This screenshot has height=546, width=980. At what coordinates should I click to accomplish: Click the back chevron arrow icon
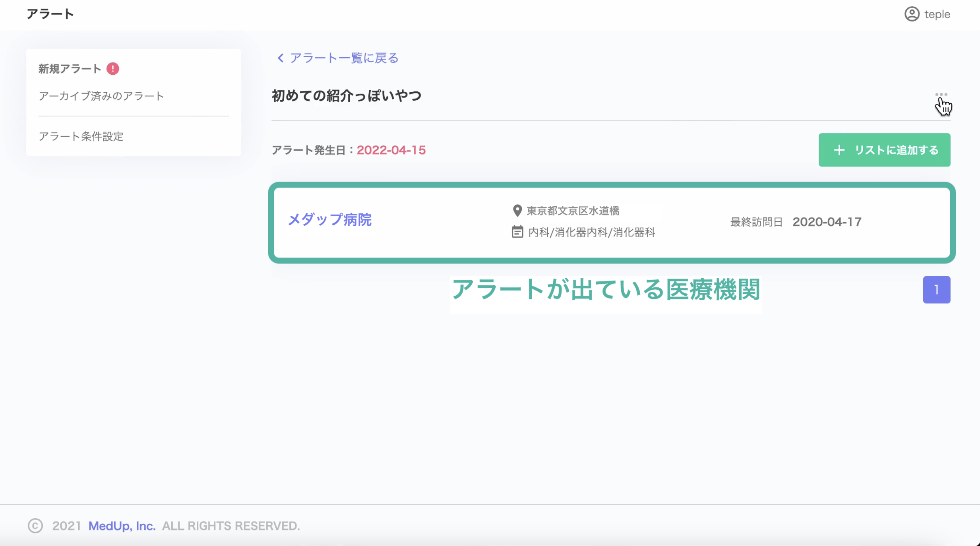pos(281,58)
